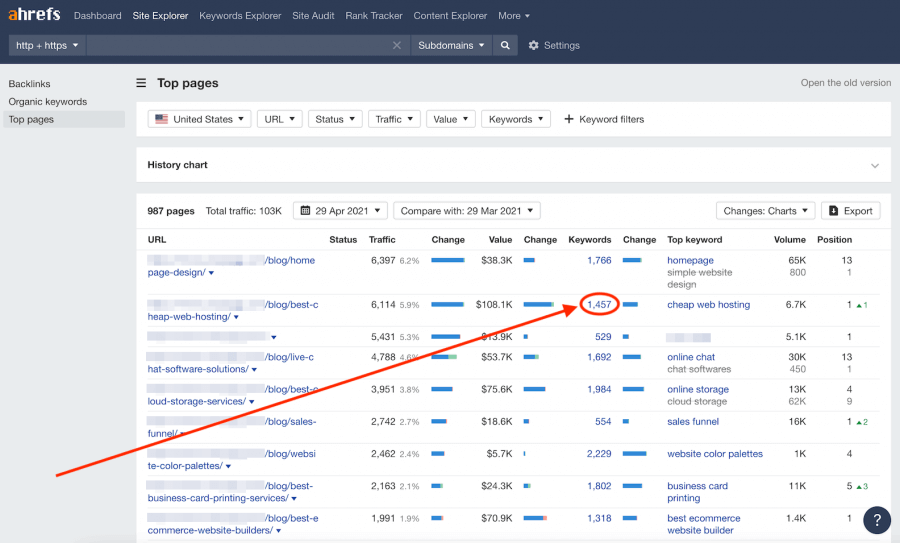This screenshot has height=543, width=900.
Task: Click the te-color-palettes URL link
Action: click(231, 460)
